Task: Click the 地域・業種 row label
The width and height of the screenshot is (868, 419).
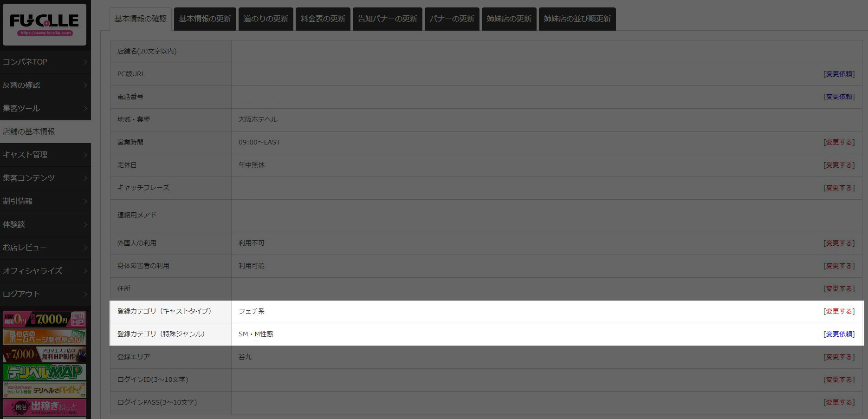Action: [134, 119]
